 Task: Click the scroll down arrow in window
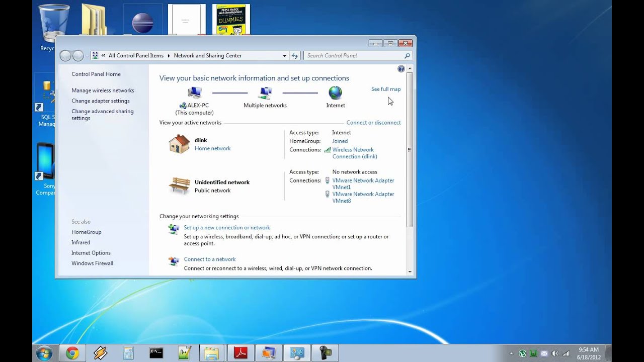(x=410, y=272)
